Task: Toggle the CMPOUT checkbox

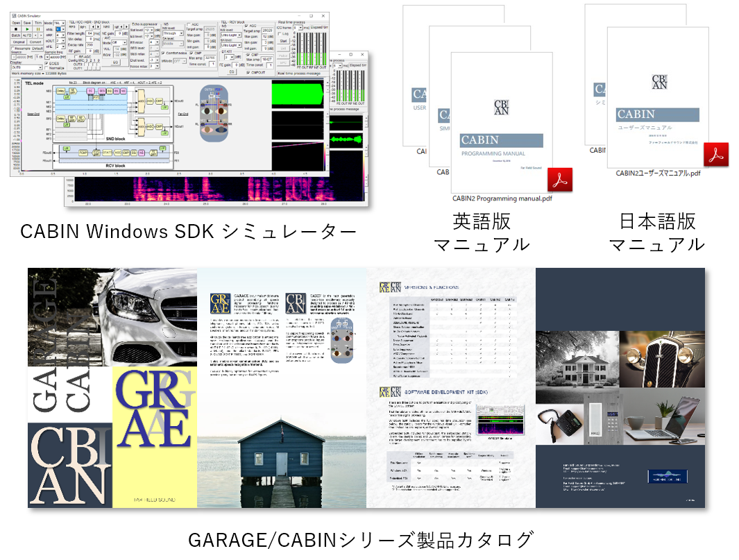Action: [248, 73]
